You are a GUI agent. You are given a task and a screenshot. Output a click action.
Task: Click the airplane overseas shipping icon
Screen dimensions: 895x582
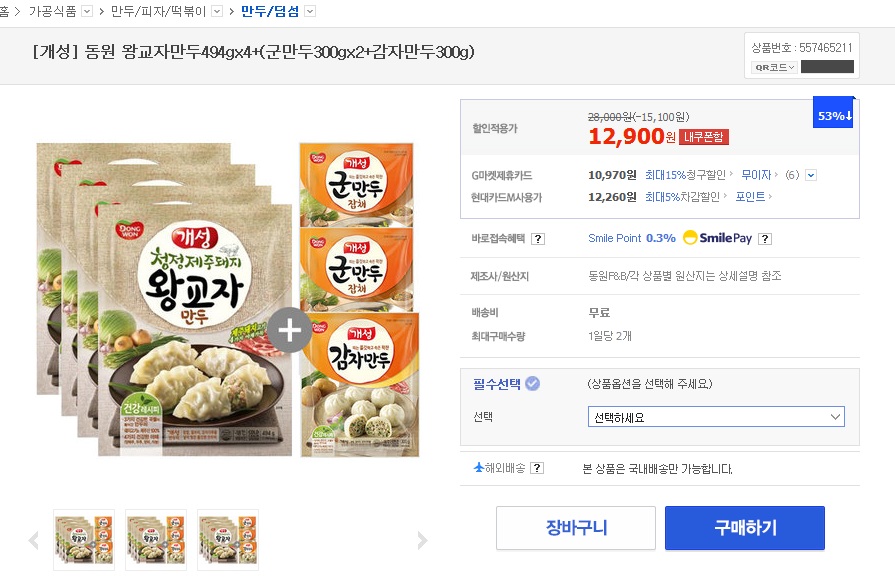click(x=479, y=467)
